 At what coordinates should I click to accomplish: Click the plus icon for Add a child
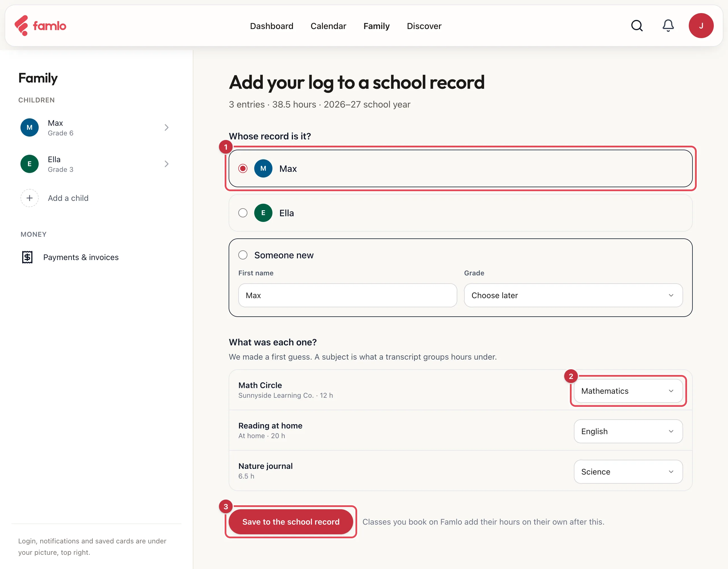[x=29, y=198]
